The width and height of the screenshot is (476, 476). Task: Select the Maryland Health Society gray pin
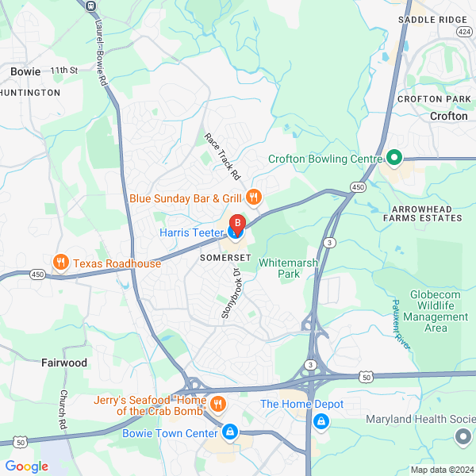pyautogui.click(x=463, y=437)
